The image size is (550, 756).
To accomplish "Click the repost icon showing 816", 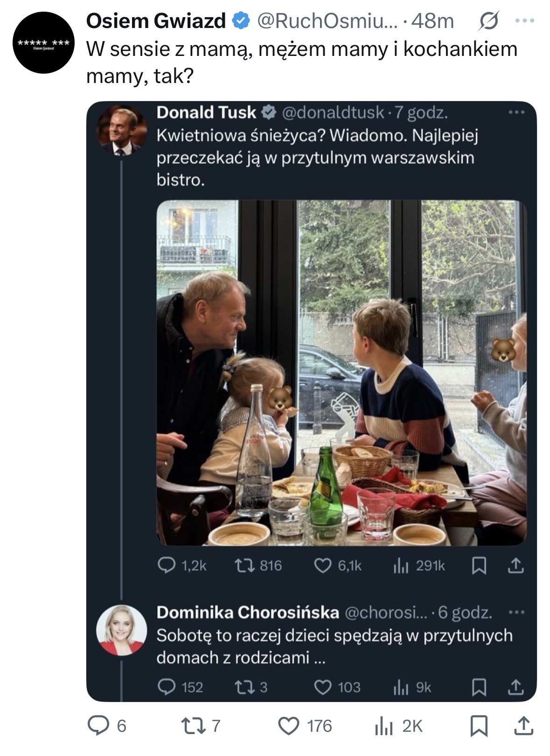I will [x=242, y=565].
